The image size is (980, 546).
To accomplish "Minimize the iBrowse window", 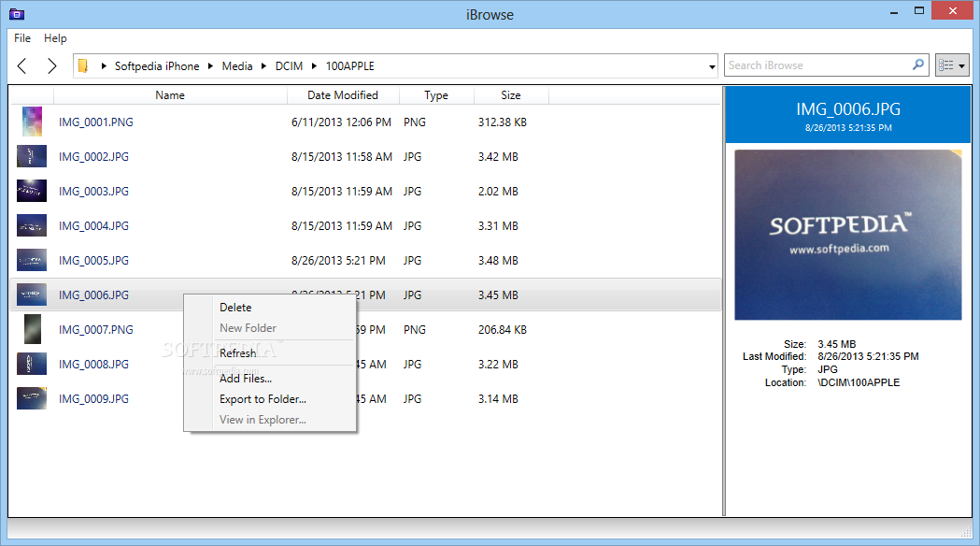I will coord(894,12).
